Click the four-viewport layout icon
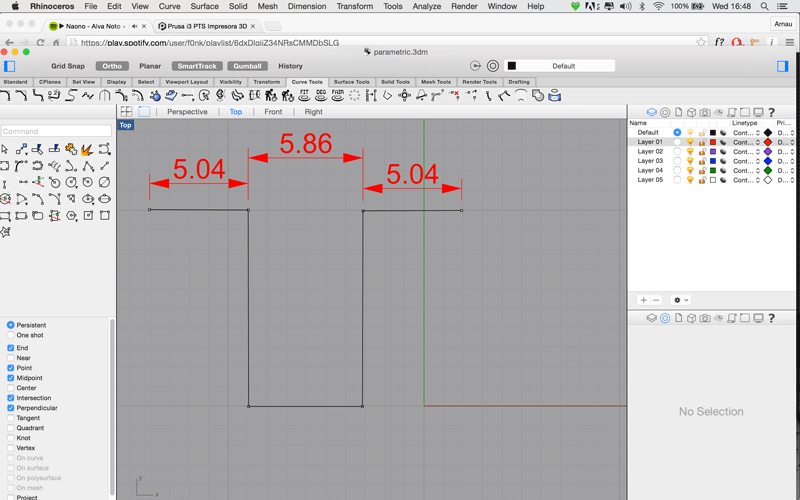Screen dimensions: 800x500 (x=127, y=112)
